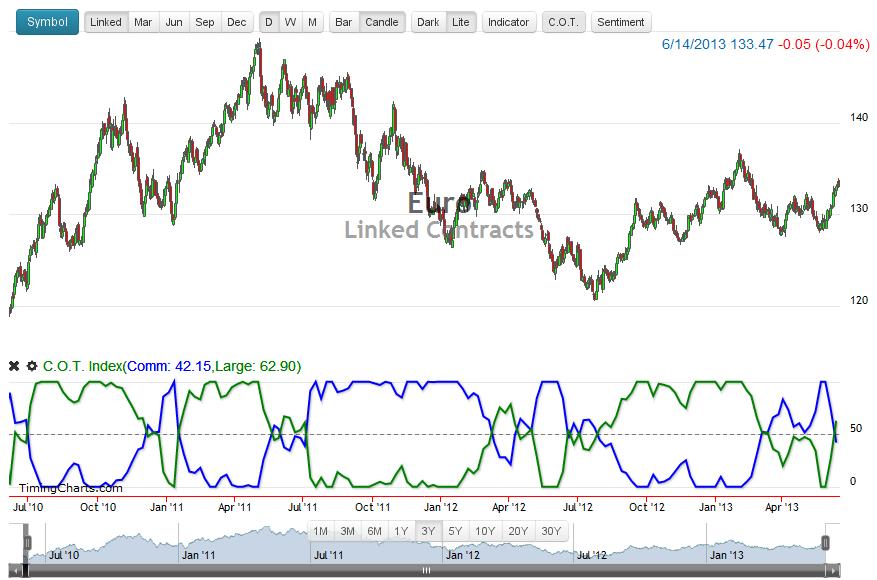
Task: Click the navigator scroll left arrow
Action: click(16, 570)
